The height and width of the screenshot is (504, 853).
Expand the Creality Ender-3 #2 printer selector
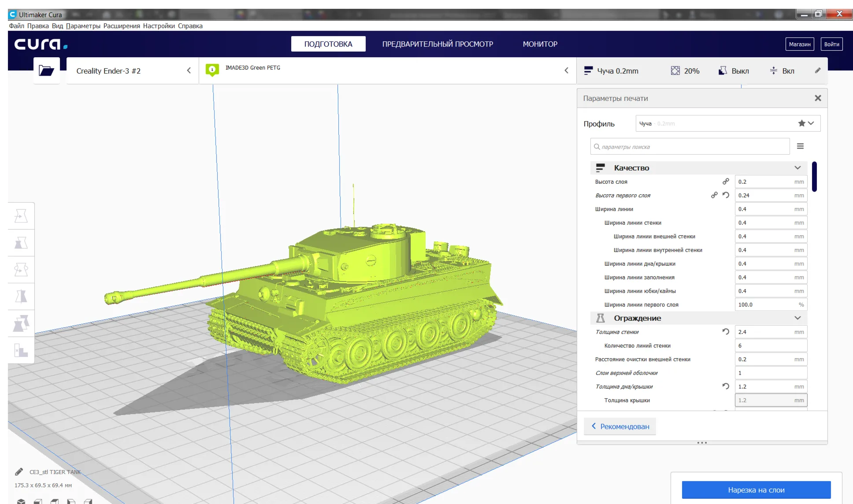(133, 70)
